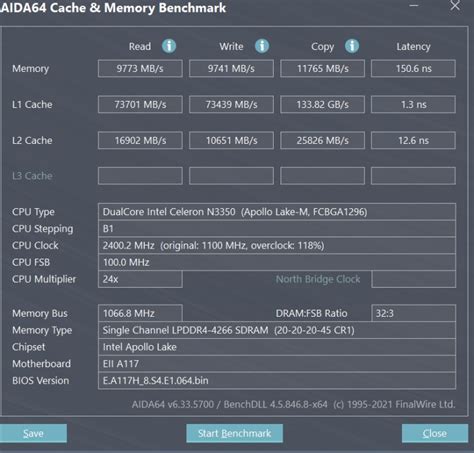The height and width of the screenshot is (453, 474).
Task: Click the empty North Bridge Clock field
Action: point(413,279)
